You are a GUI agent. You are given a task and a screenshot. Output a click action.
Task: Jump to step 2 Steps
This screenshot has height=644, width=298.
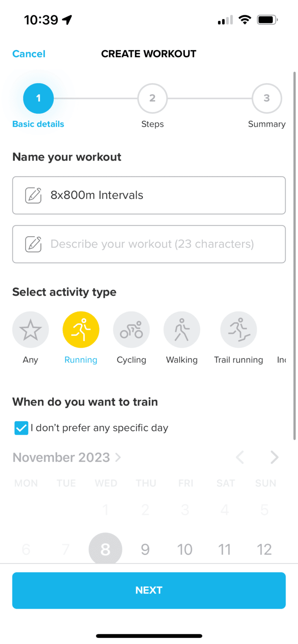click(152, 98)
